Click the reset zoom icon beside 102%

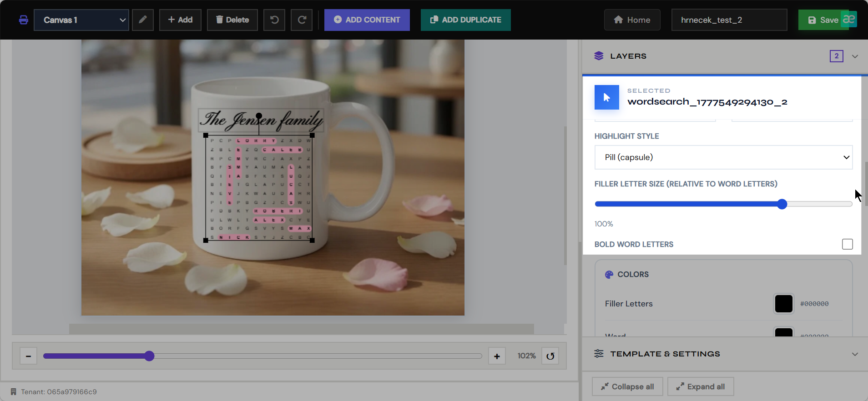tap(550, 356)
